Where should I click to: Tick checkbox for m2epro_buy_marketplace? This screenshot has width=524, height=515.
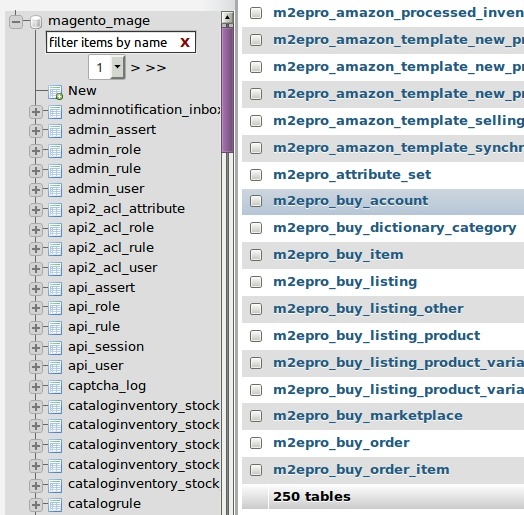tap(256, 416)
